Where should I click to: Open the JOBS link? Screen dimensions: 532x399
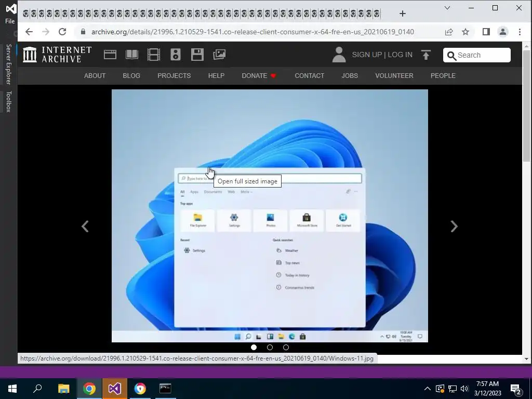pos(350,76)
